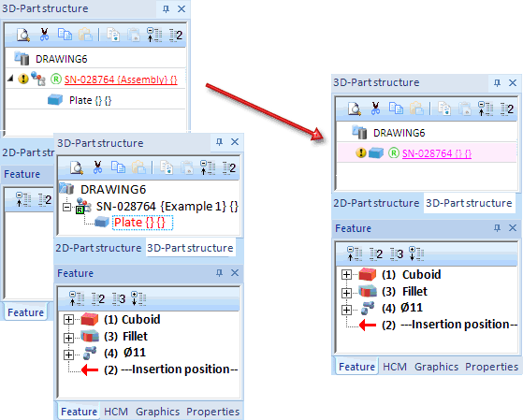Pin the middle Feature panel

tap(219, 273)
